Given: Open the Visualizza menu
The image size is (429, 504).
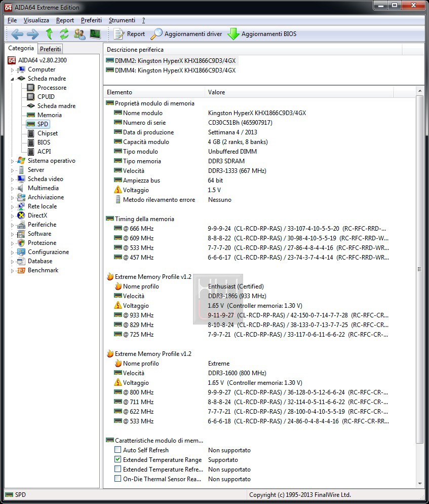Looking at the screenshot, I should tap(36, 20).
